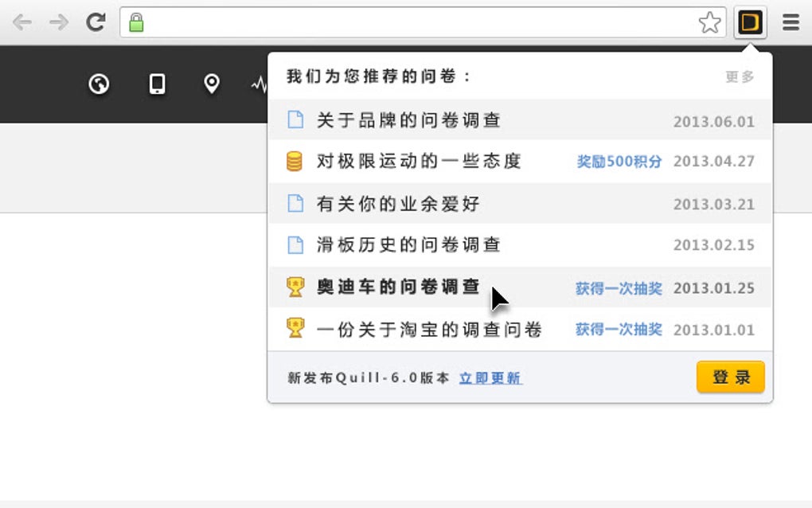Open survey 对极限运动的一些态度

pos(419,162)
